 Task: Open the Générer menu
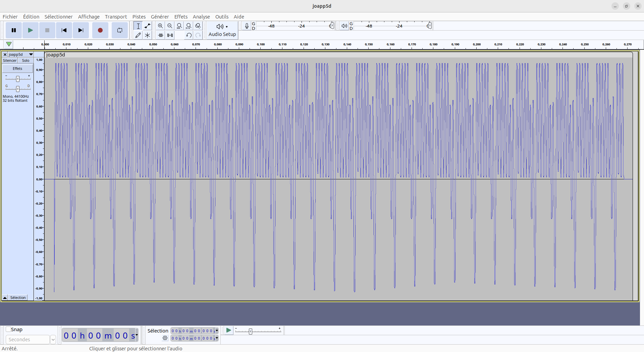[x=160, y=17]
